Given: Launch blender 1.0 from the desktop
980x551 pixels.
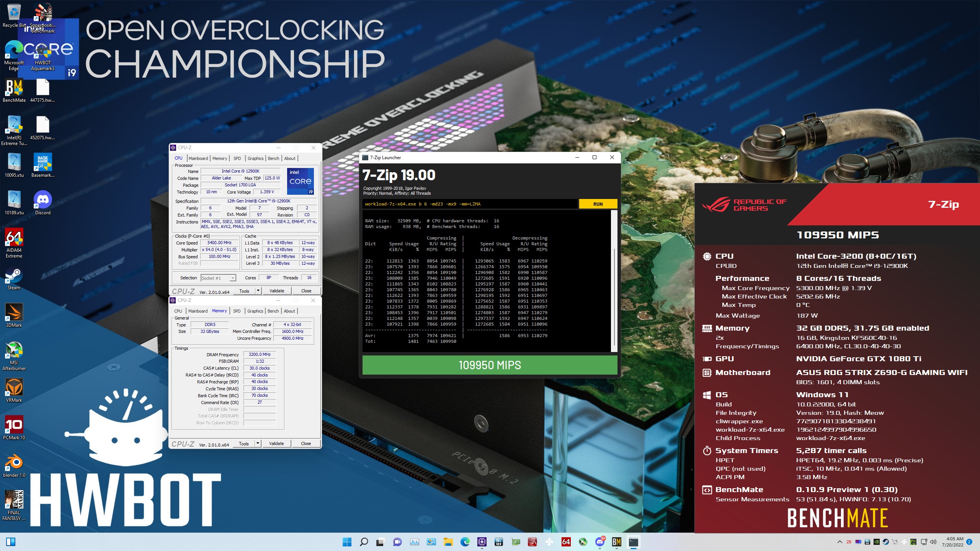Looking at the screenshot, I should [x=14, y=465].
